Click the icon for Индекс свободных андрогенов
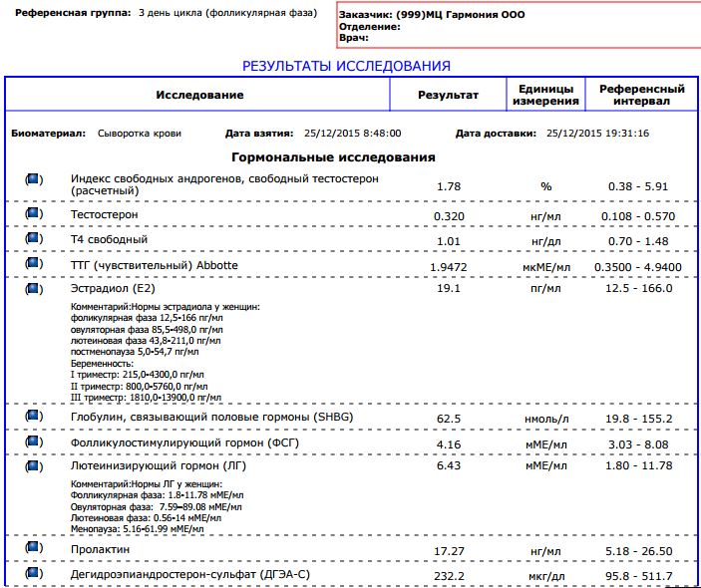The width and height of the screenshot is (701, 588). 33,178
